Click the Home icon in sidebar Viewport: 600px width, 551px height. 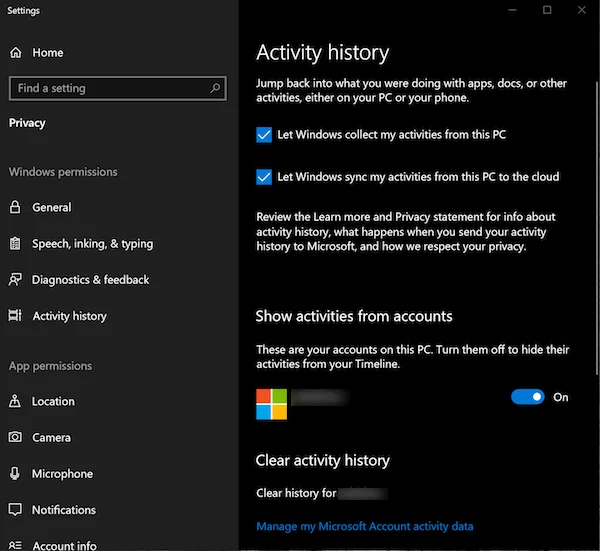pos(15,52)
